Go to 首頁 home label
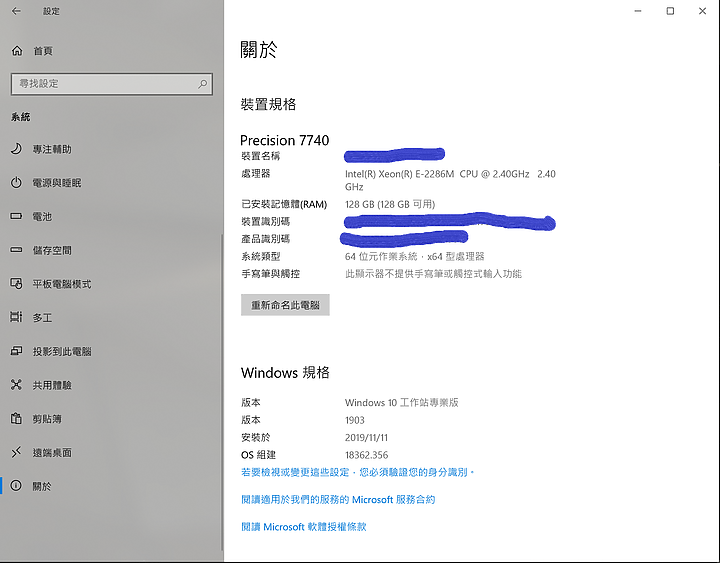720x563 pixels. (x=43, y=51)
